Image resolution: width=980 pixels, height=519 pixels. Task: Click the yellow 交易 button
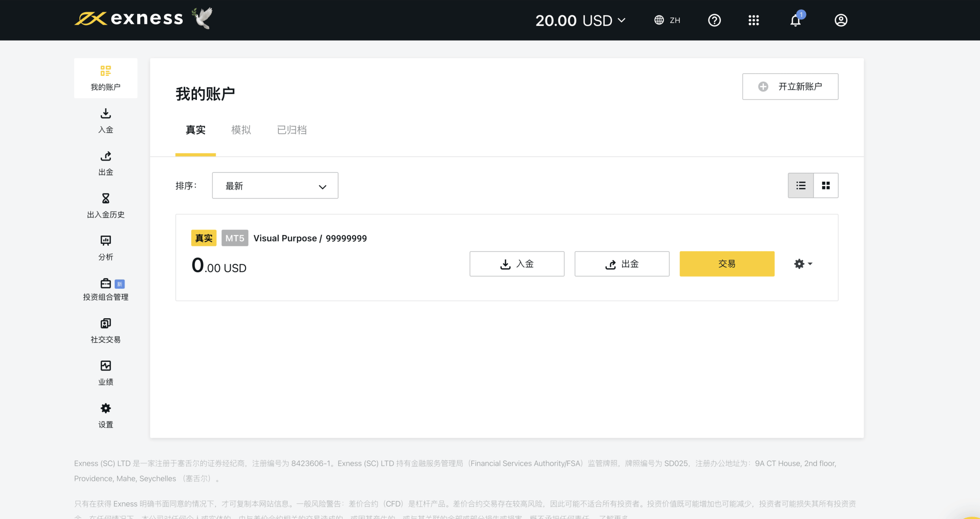click(x=727, y=264)
